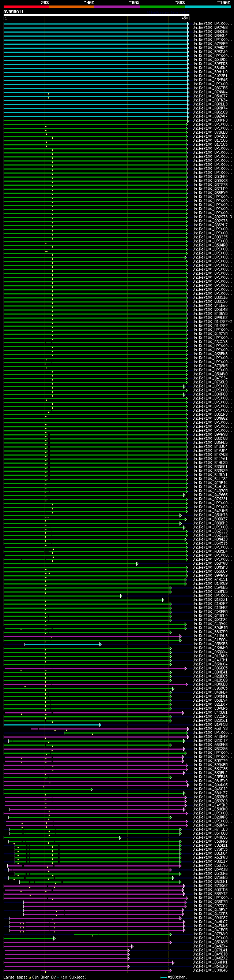Open hit UniRef100_A7P8F9
Viewport: 234px width, 980px height.
[x=210, y=44]
